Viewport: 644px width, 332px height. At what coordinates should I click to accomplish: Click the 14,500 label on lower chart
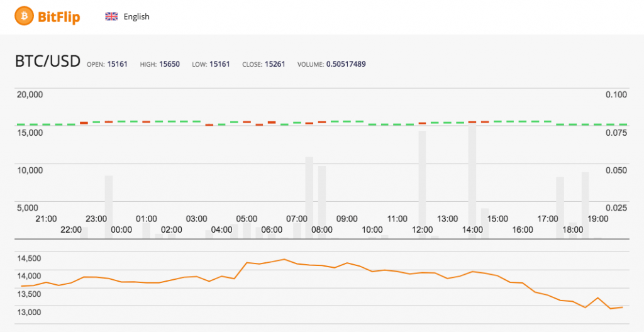tap(29, 258)
